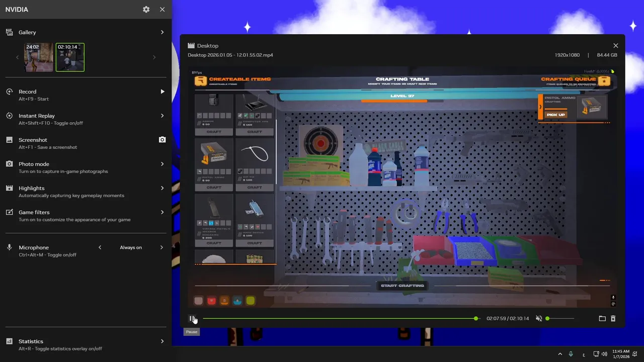Click the Game filters icon

(9, 212)
